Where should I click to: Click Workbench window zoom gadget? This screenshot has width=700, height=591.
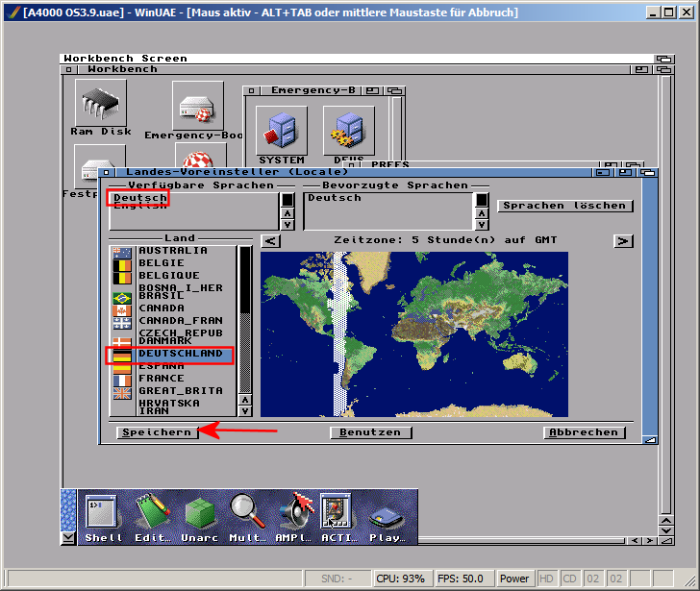pos(642,69)
